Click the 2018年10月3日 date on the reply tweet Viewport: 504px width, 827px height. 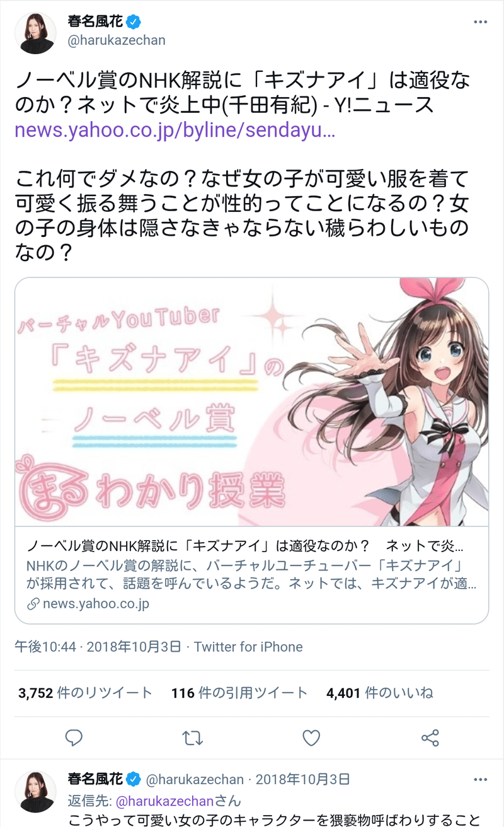(302, 779)
